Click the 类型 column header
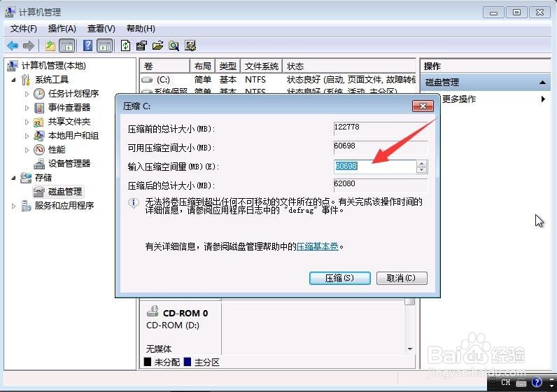This screenshot has width=557, height=392. [x=227, y=66]
